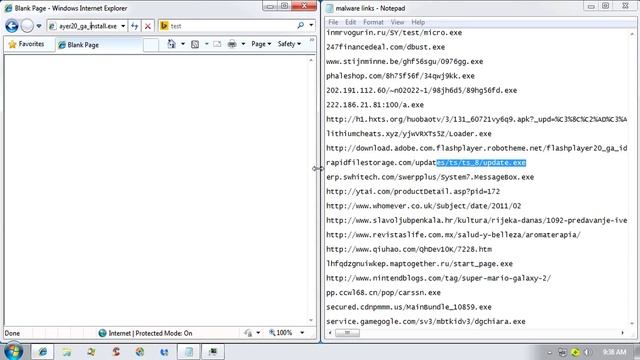The image size is (640, 360).
Task: Open Notepad's File menu
Action: click(x=333, y=22)
